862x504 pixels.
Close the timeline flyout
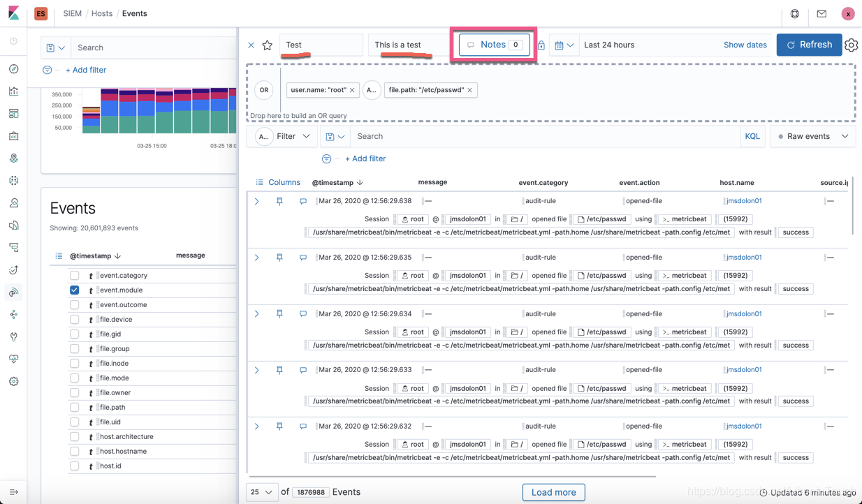pyautogui.click(x=251, y=45)
